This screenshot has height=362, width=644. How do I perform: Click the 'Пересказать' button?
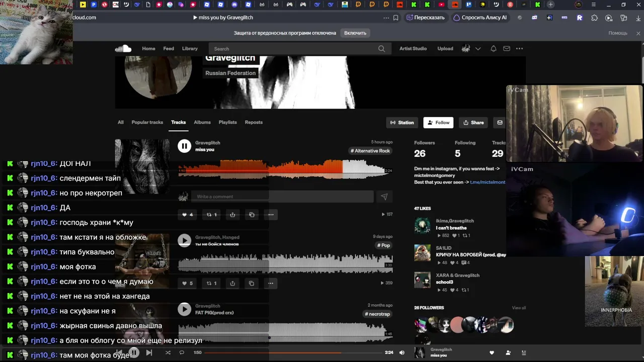click(x=426, y=18)
